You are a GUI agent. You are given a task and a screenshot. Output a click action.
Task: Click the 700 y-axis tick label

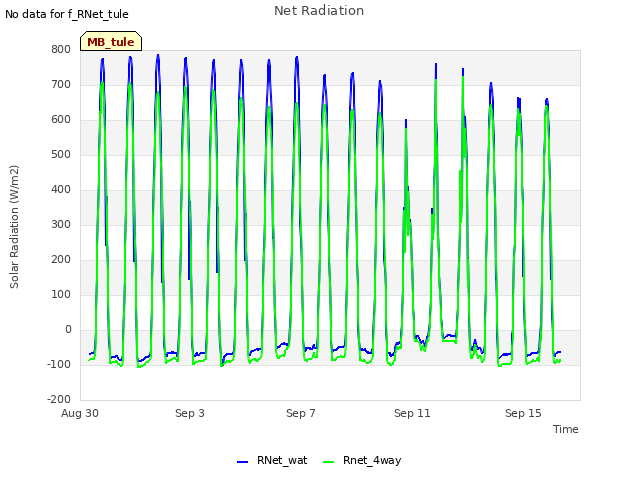61,85
